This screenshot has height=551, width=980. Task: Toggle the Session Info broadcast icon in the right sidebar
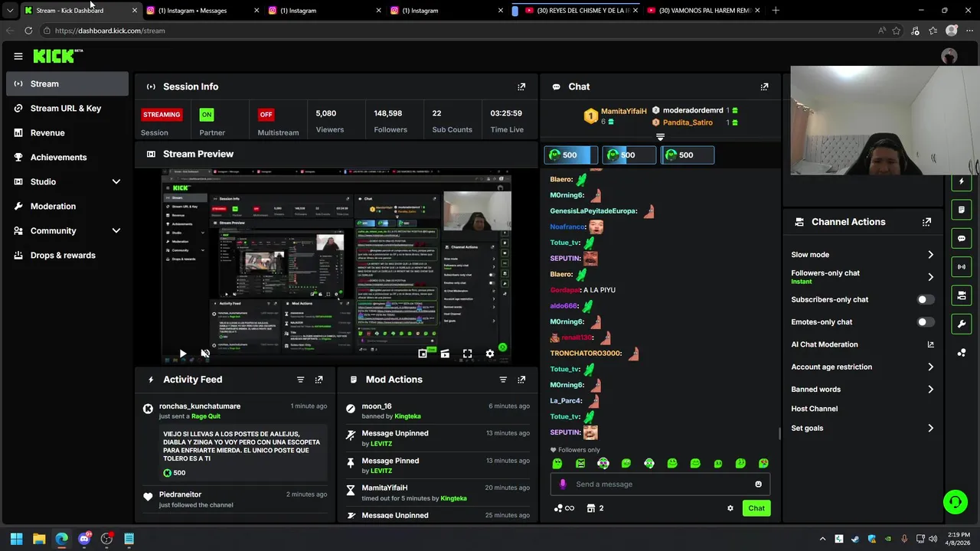[x=962, y=266]
